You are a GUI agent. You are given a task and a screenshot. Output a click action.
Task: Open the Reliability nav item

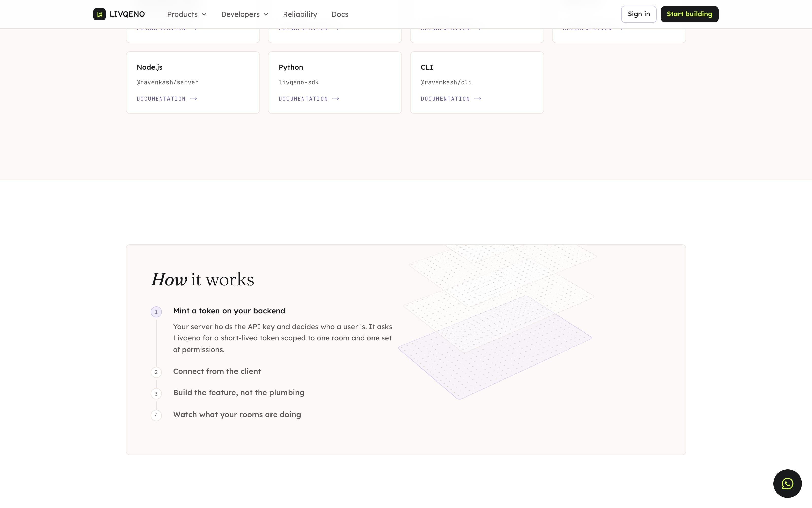coord(300,14)
